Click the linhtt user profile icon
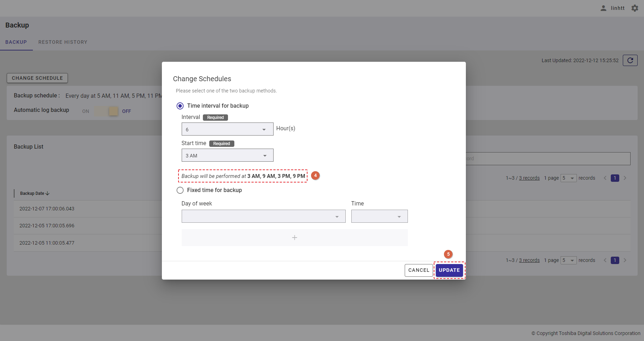644x341 pixels. [x=603, y=8]
